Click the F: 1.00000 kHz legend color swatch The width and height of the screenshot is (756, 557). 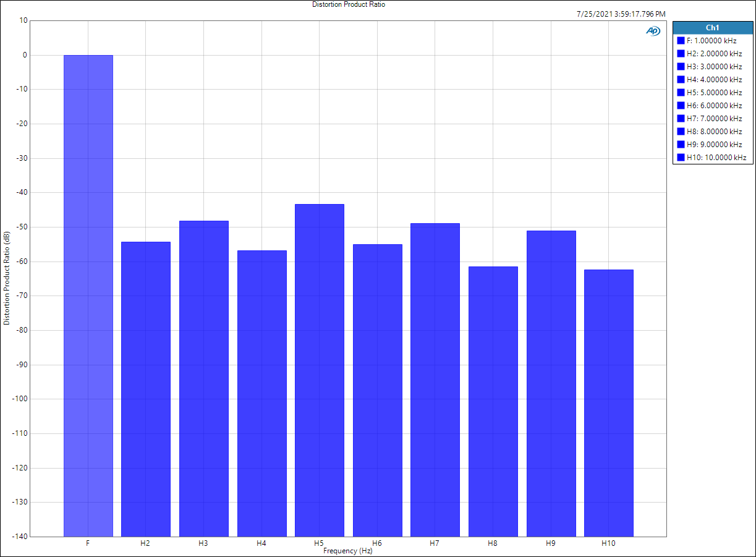pyautogui.click(x=681, y=40)
